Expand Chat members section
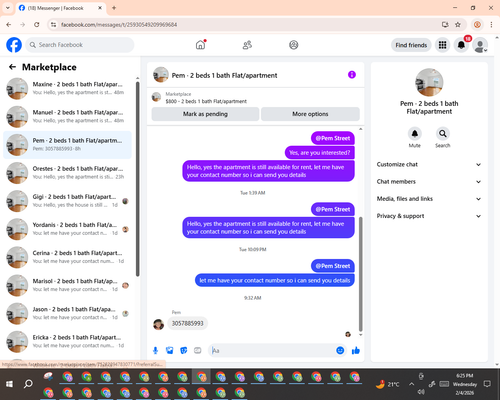Image resolution: width=500 pixels, height=400 pixels. [x=429, y=182]
